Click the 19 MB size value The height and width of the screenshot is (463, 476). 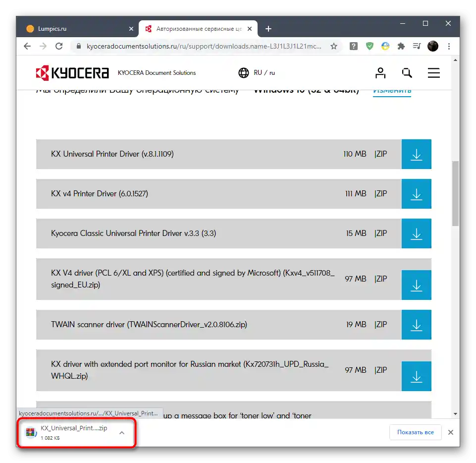(x=356, y=325)
